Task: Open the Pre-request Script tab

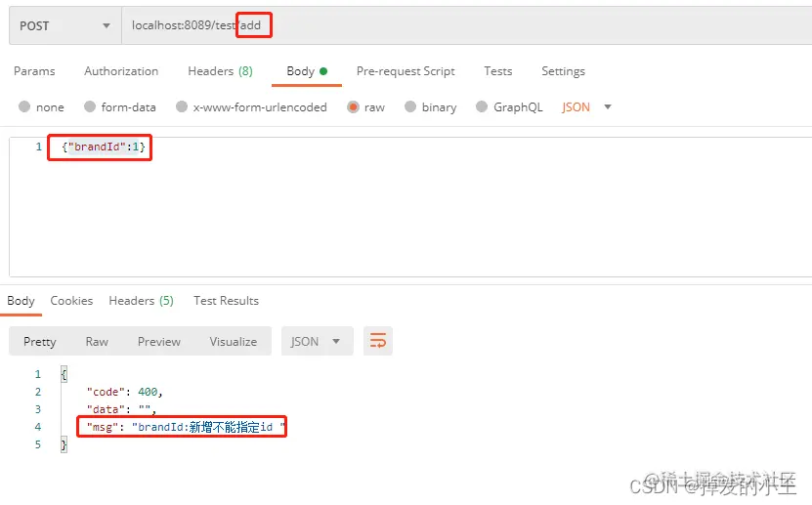Action: (406, 71)
